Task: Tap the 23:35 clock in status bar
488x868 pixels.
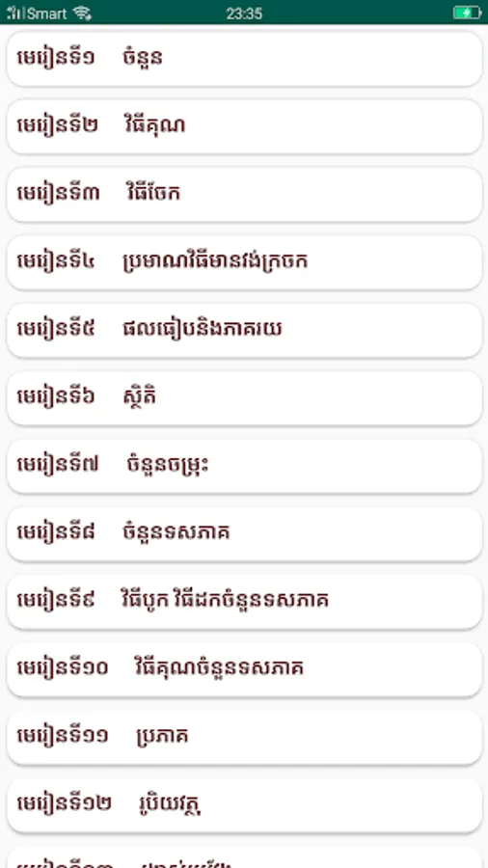Action: tap(244, 14)
